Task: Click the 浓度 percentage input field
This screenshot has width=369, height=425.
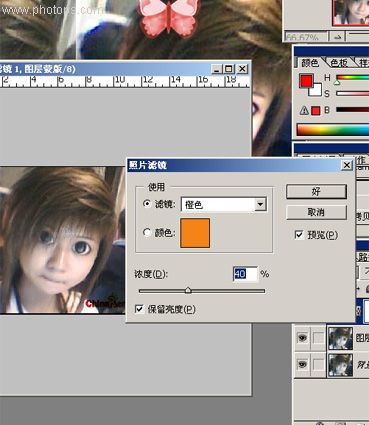Action: 245,274
